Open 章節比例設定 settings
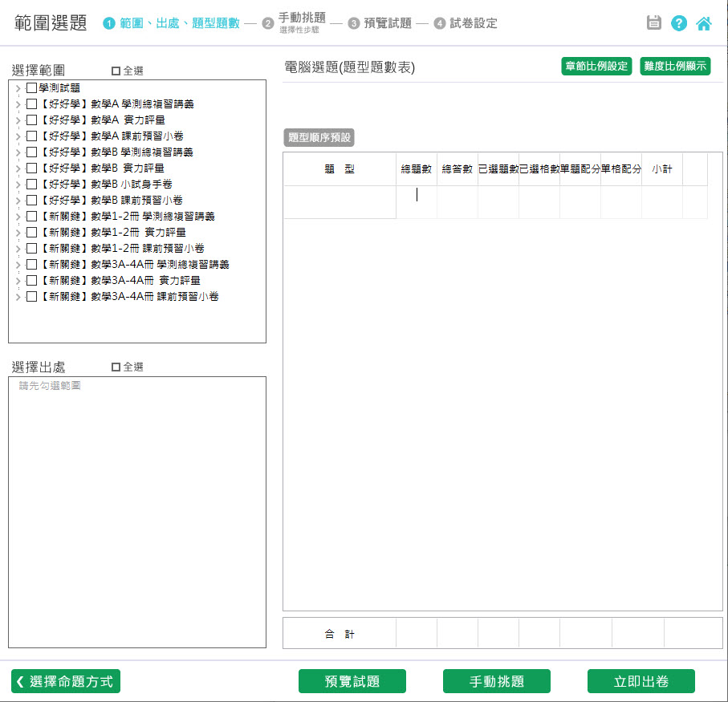Viewport: 728px width, 702px height. click(x=596, y=66)
